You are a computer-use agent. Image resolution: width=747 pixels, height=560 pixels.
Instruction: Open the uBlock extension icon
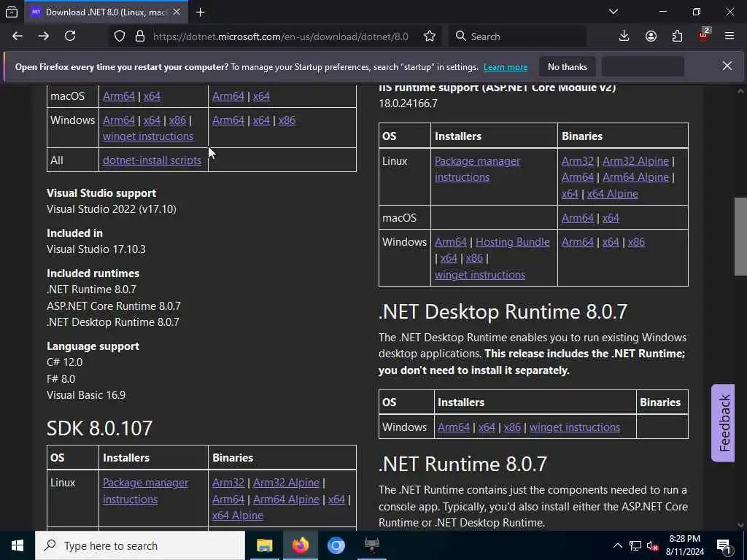pos(704,35)
